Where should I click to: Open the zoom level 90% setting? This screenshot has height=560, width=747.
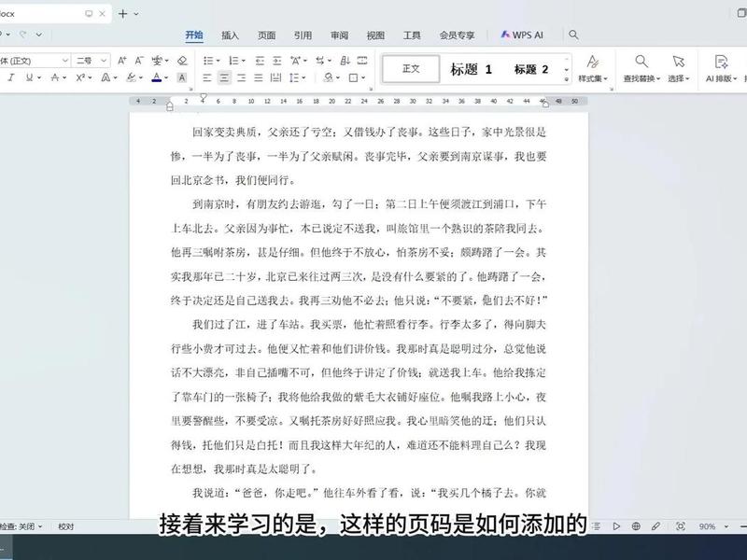[707, 526]
